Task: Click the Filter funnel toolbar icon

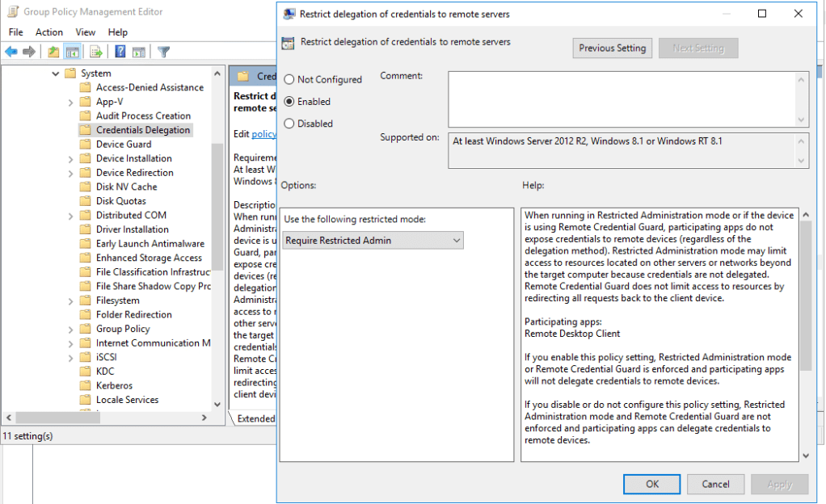Action: pyautogui.click(x=163, y=52)
